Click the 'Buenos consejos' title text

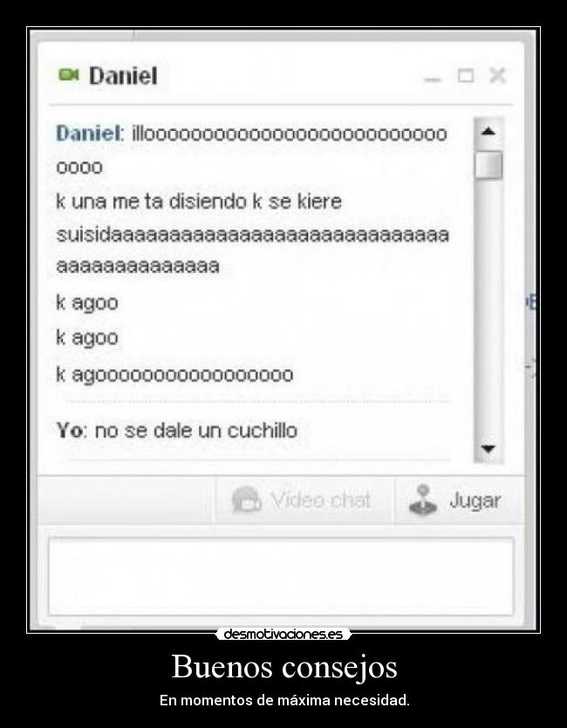click(284, 667)
